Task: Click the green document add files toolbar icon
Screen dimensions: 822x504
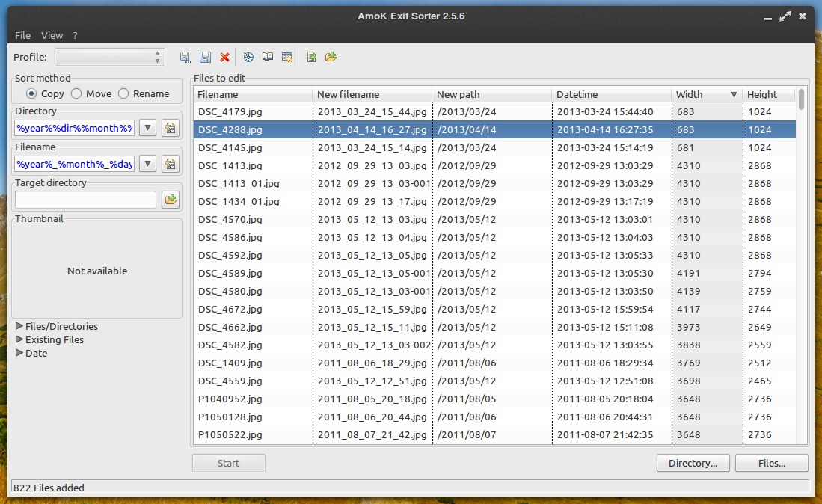Action: point(311,57)
